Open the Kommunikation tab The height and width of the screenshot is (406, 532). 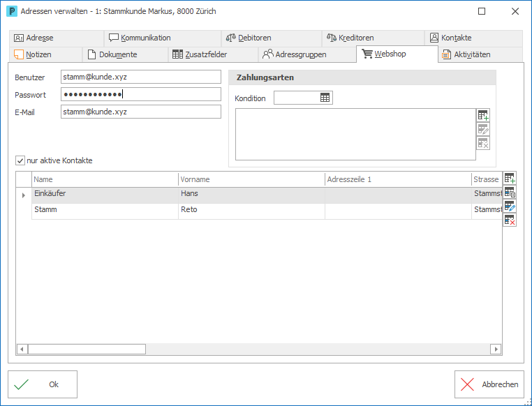(x=163, y=38)
